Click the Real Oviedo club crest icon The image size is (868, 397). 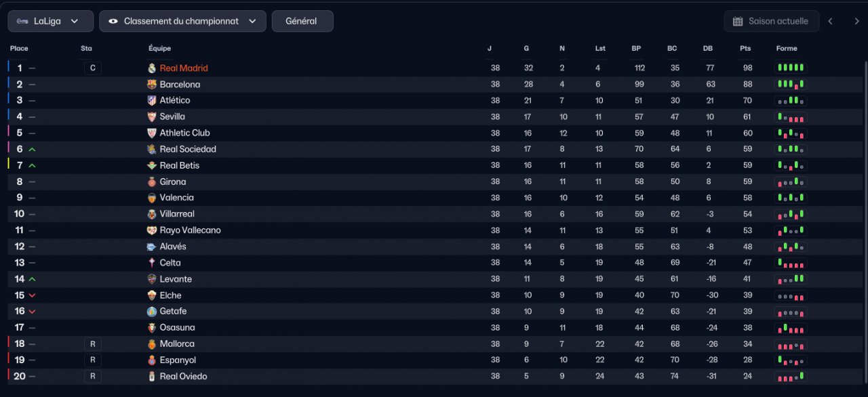(152, 377)
